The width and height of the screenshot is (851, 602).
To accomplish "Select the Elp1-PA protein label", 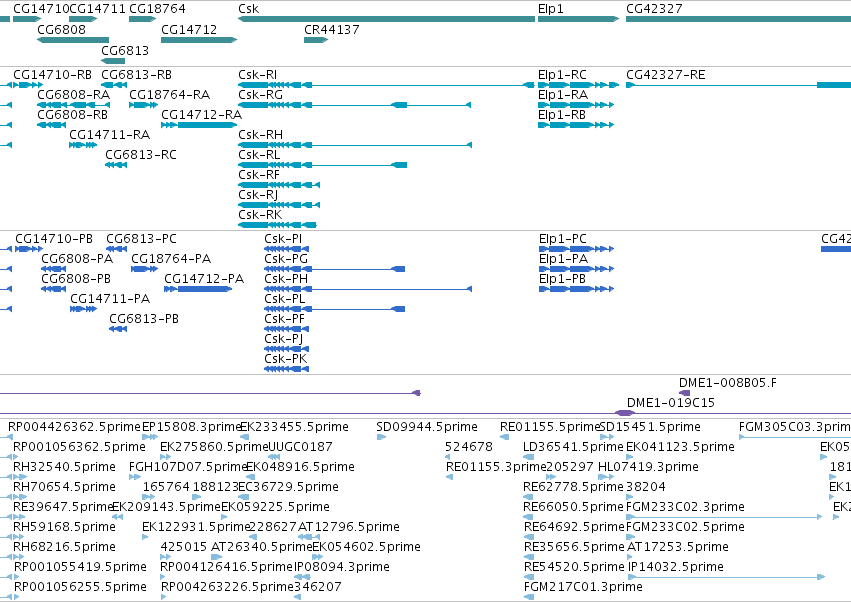I will click(563, 259).
